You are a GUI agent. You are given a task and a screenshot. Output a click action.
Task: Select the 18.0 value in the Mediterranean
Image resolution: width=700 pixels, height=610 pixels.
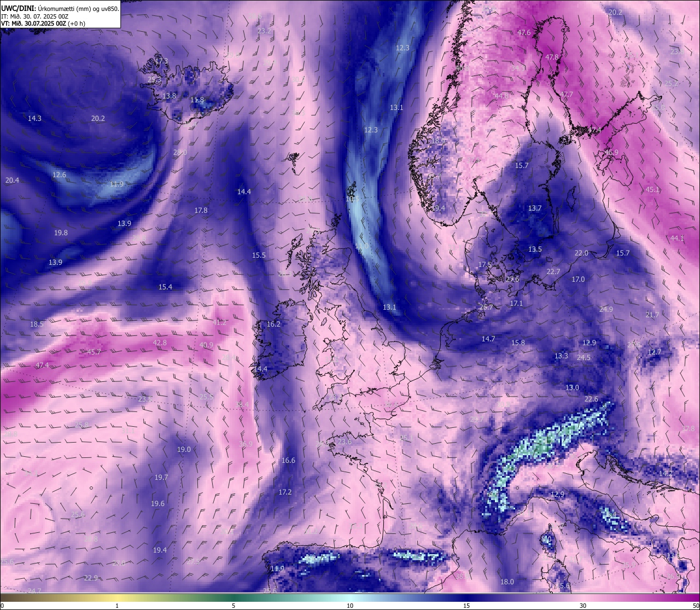pyautogui.click(x=507, y=582)
